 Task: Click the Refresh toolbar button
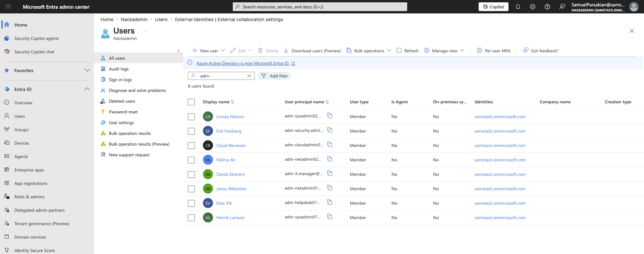pyautogui.click(x=407, y=51)
